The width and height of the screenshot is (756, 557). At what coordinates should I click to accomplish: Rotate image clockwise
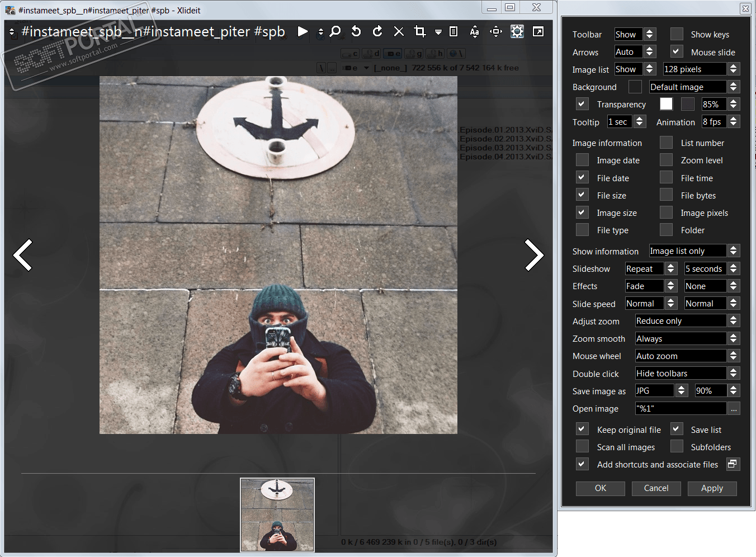pyautogui.click(x=377, y=31)
